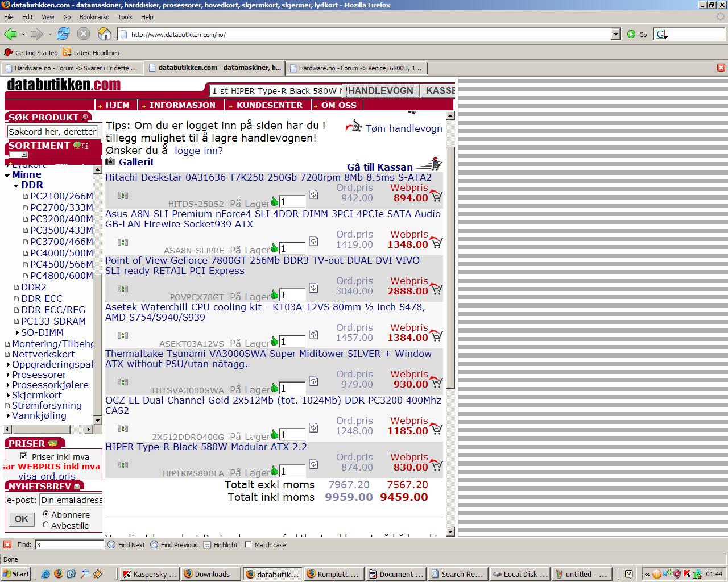Switch to Kaspersky taskbar item
Image resolution: width=728 pixels, height=582 pixels.
(151, 574)
